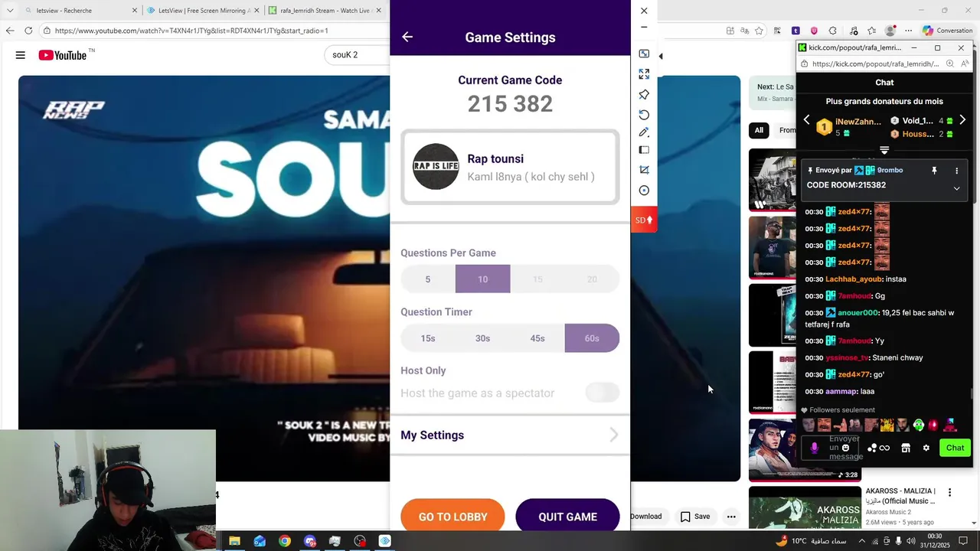Open Kick chat shop icon
This screenshot has width=980, height=551.
[x=906, y=448]
